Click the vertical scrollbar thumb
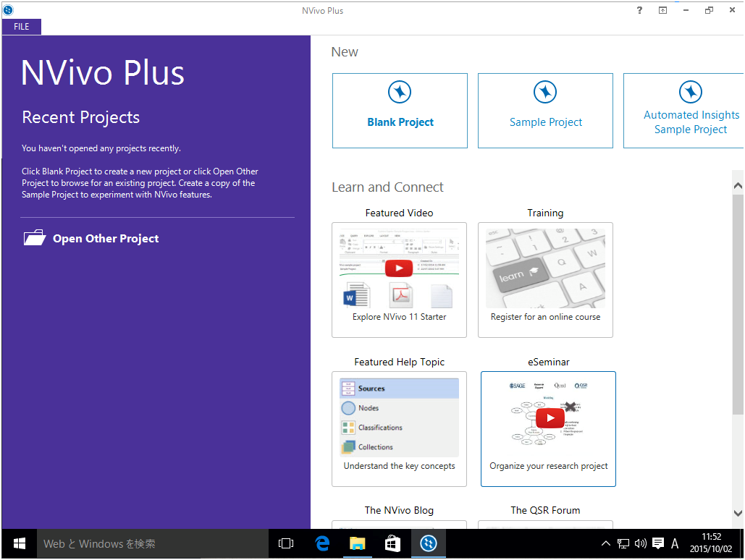The height and width of the screenshot is (560, 745). pos(737,304)
